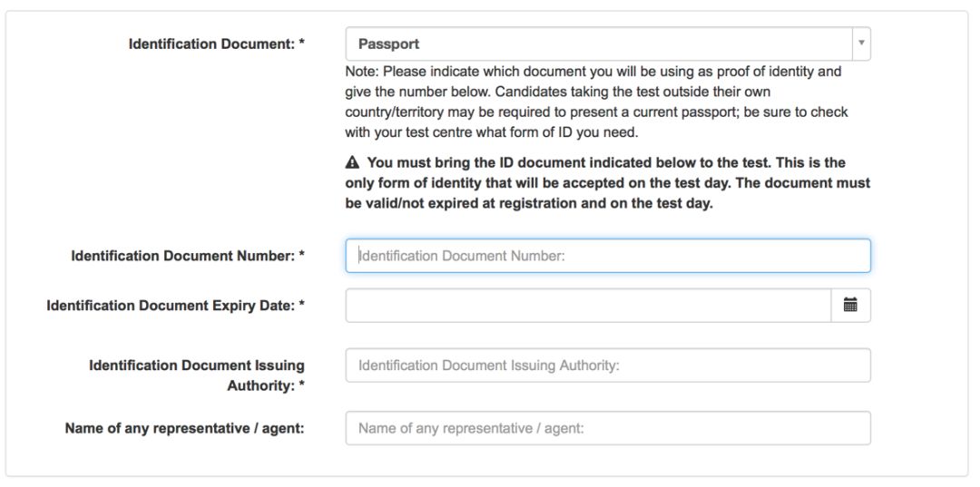This screenshot has width=980, height=487.
Task: Click the asterisk beside Expiry Date label
Action: pos(302,305)
